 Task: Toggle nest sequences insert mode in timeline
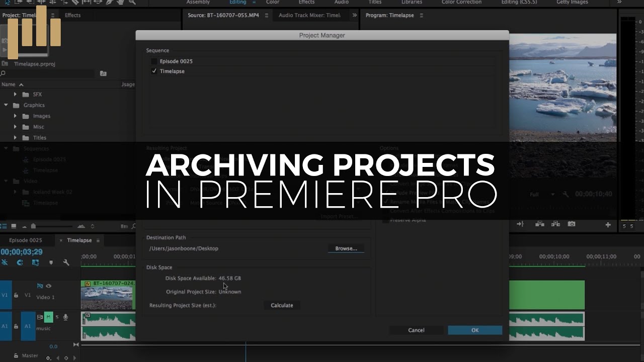point(5,262)
